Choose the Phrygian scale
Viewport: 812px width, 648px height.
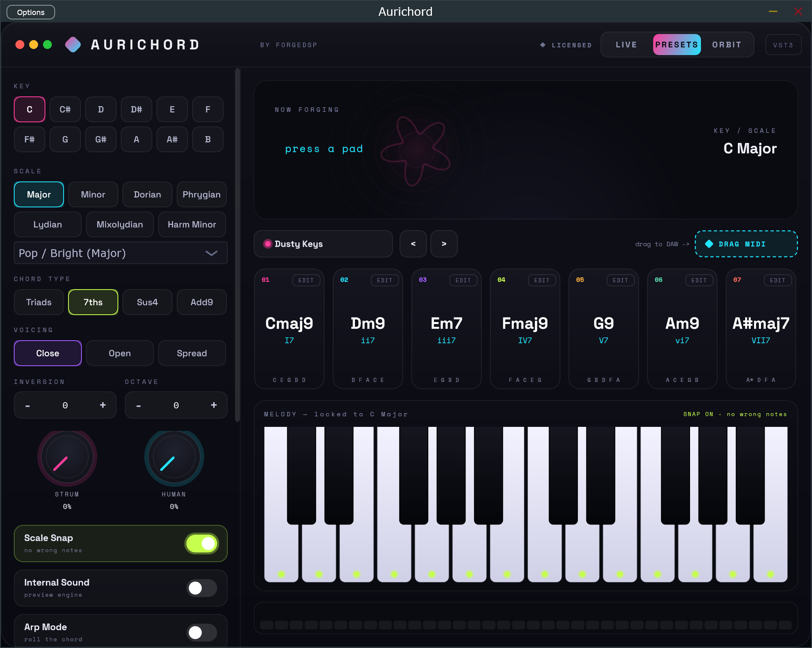pyautogui.click(x=202, y=194)
